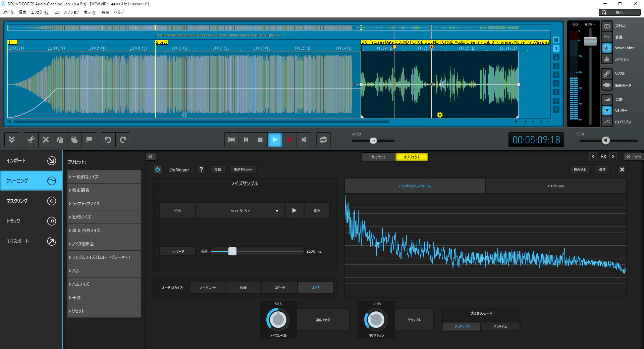Click the blue play button
The width and height of the screenshot is (644, 349).
tap(275, 140)
